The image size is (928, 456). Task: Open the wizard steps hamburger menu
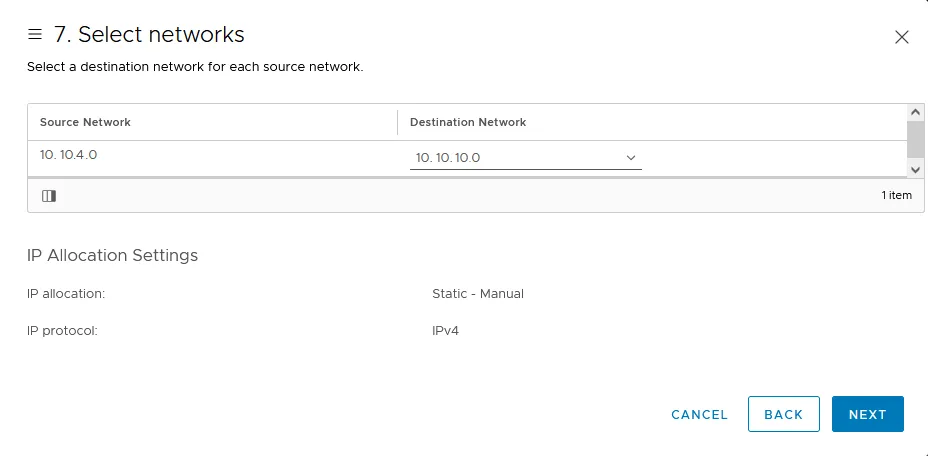35,35
